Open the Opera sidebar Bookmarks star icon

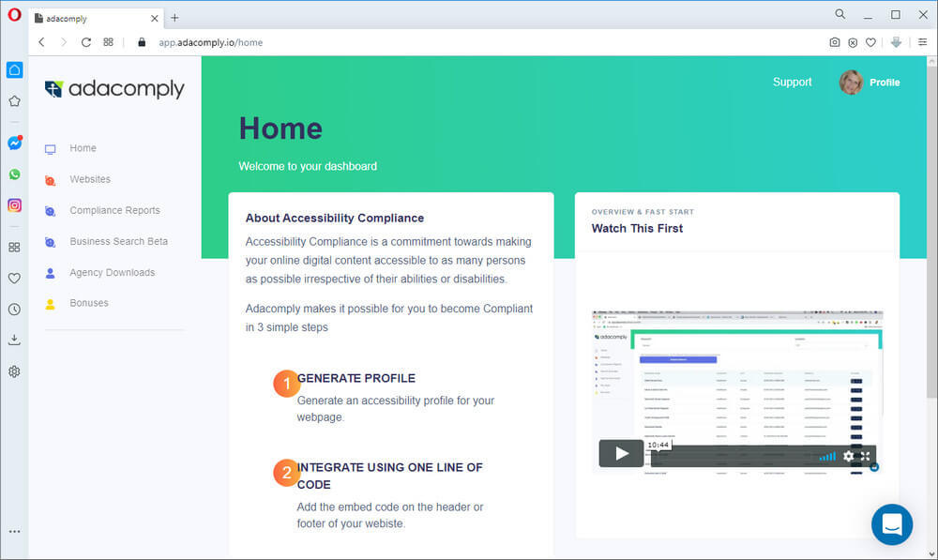[x=14, y=101]
